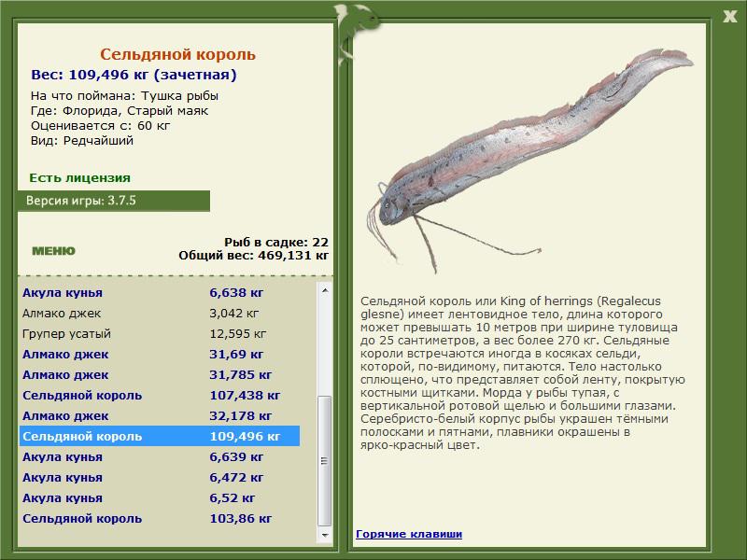Select Алмако джек 31,785 кг entry
747x560 pixels.
160,375
